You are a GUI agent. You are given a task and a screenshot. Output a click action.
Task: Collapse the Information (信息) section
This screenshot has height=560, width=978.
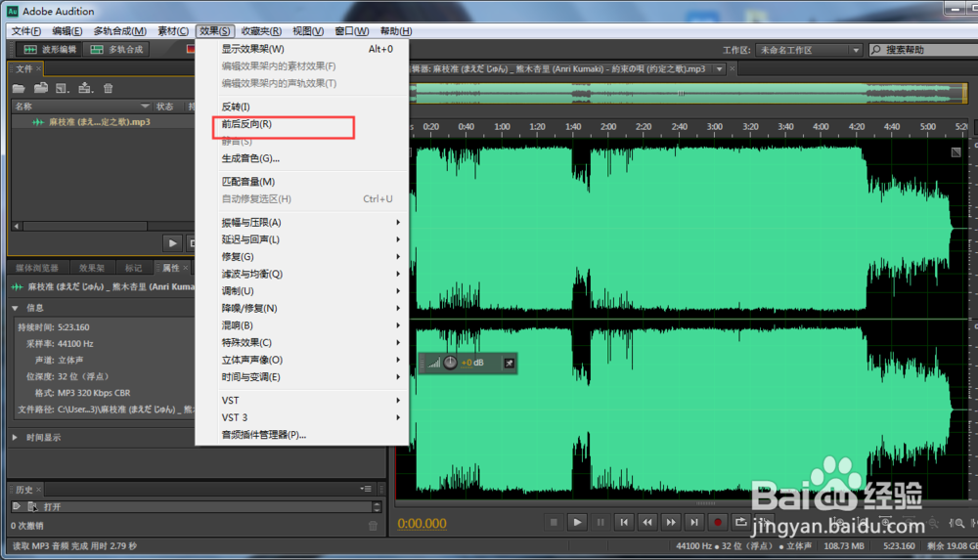click(15, 308)
